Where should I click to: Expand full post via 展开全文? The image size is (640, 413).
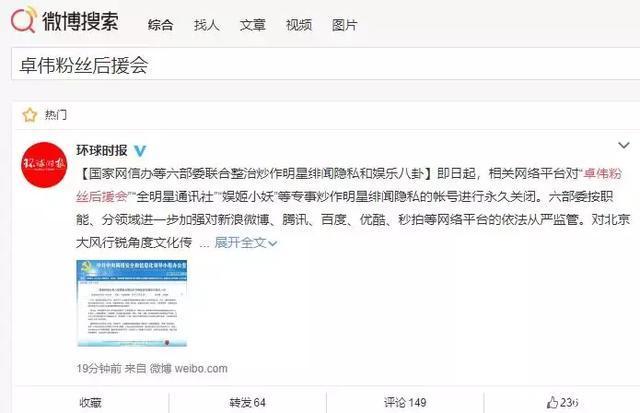coord(246,243)
